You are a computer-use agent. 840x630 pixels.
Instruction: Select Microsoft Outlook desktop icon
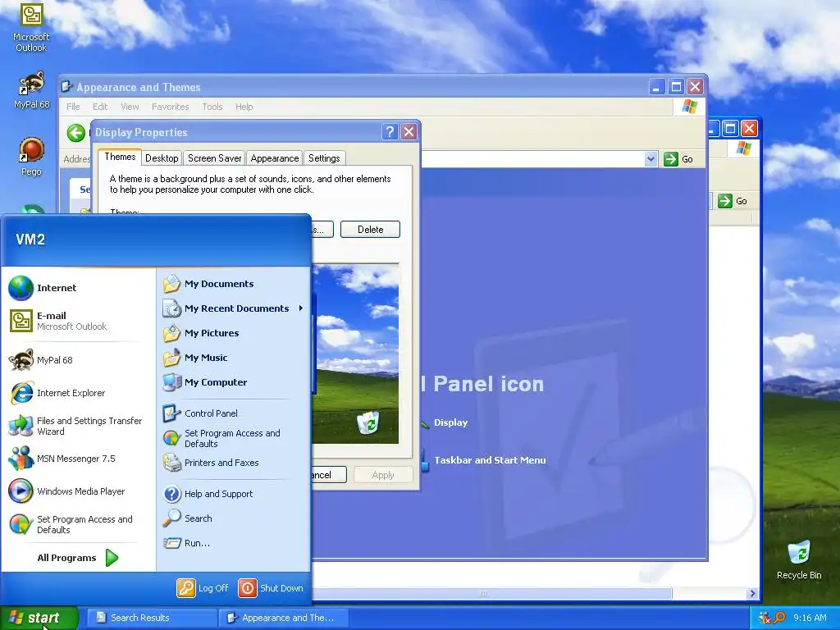click(x=31, y=28)
